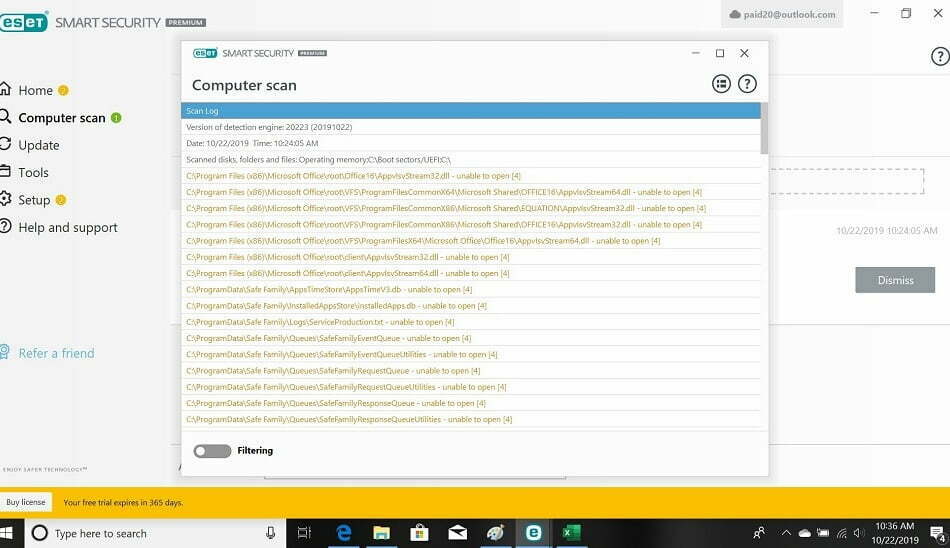Select the Scanned disks log row
Screen dimensions: 950x548
(x=471, y=160)
